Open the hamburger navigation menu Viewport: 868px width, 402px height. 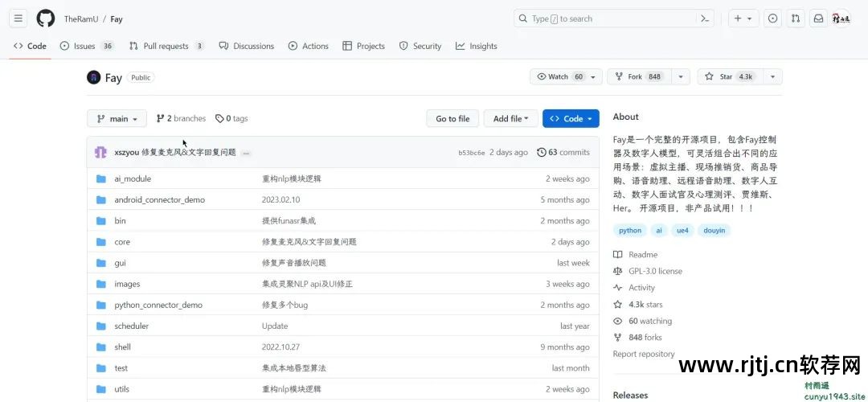18,18
